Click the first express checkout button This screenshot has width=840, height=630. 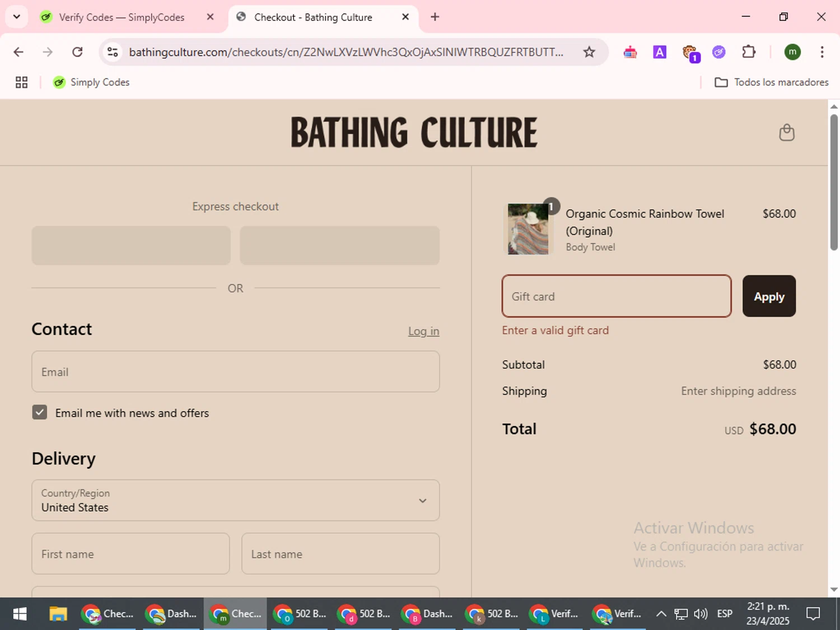tap(131, 245)
